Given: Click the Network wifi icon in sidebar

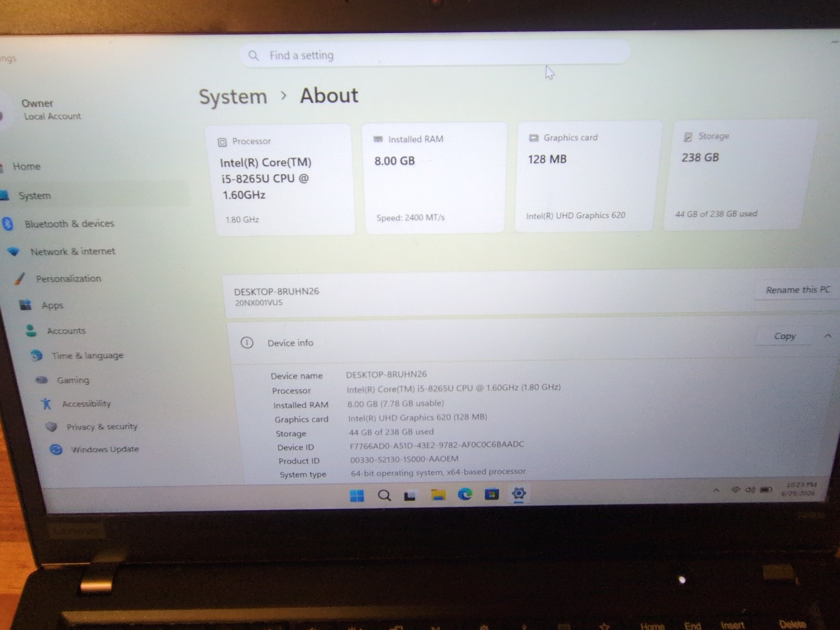Looking at the screenshot, I should point(14,252).
